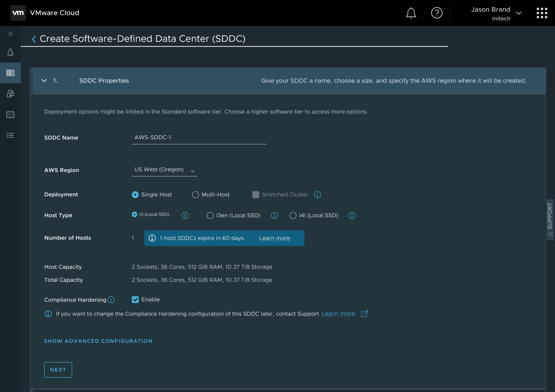The height and width of the screenshot is (392, 555).
Task: Select Single Host deployment
Action: (135, 195)
